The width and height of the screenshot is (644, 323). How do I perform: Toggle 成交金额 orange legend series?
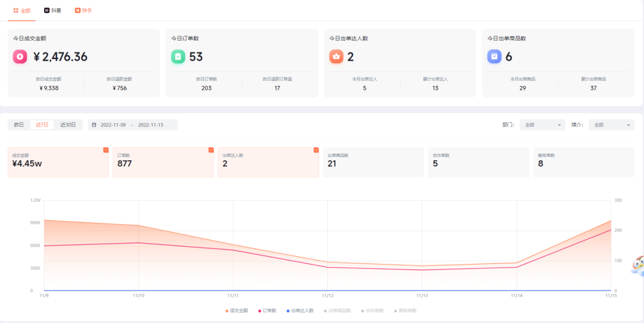pos(237,310)
